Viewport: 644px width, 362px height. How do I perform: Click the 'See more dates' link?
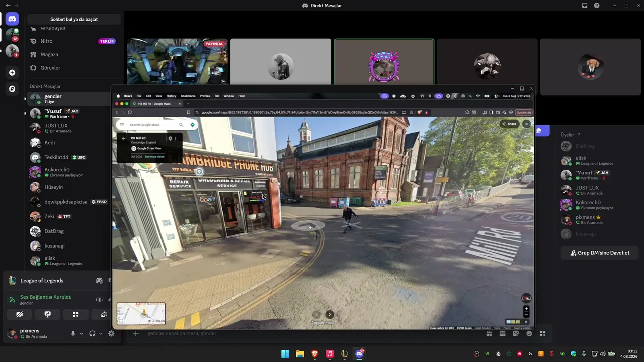point(154,157)
